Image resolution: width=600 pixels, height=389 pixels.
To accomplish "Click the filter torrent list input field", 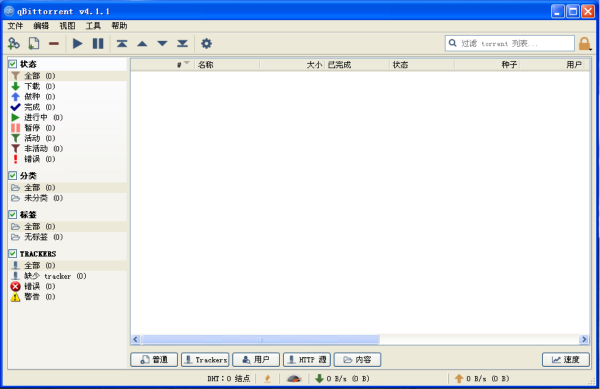I will pyautogui.click(x=510, y=43).
